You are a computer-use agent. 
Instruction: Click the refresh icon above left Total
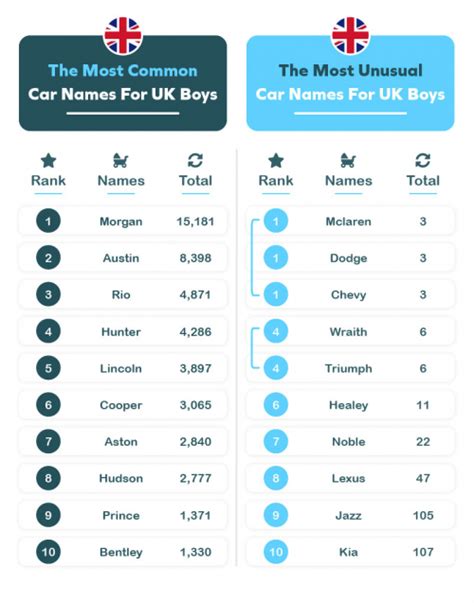click(x=195, y=161)
